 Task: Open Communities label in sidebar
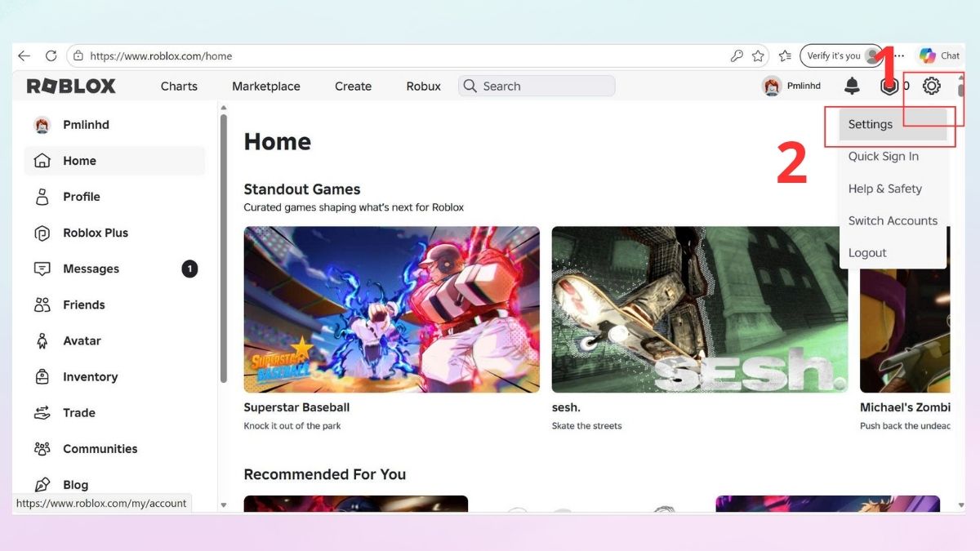(x=100, y=448)
